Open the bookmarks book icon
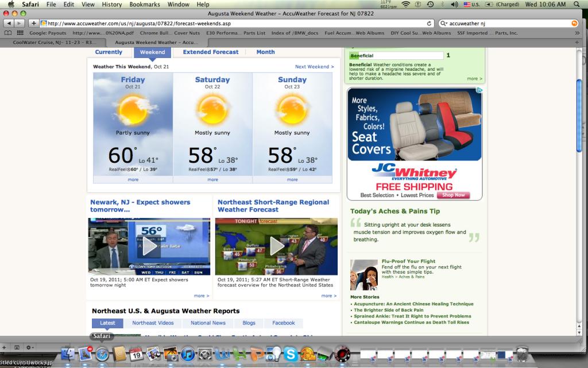The width and height of the screenshot is (588, 368). 7,33
